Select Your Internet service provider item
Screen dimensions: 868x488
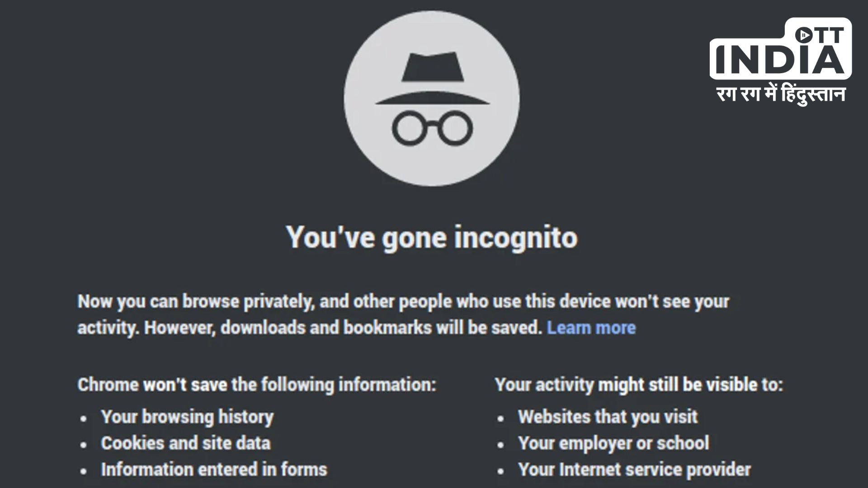coord(634,469)
